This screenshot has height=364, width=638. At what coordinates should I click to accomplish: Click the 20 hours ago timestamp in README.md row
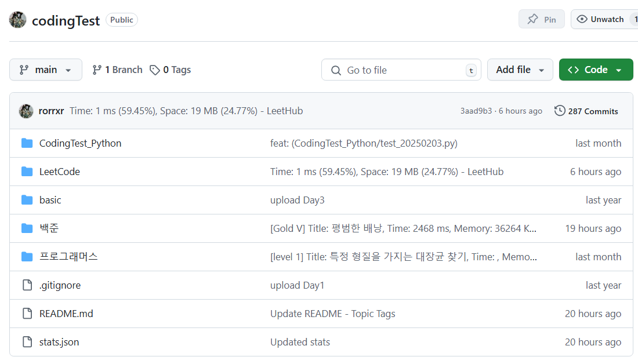593,314
